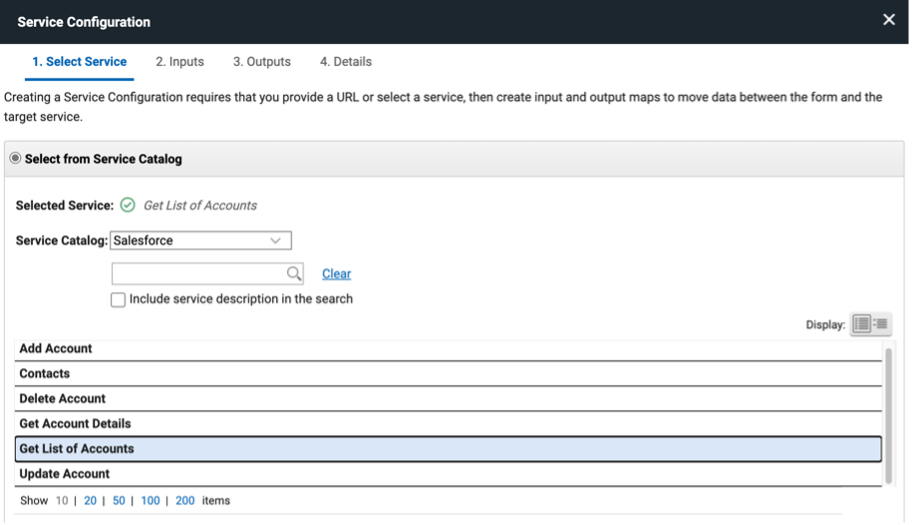Click the green check icon beside selected service
Screen dimensions: 913x525
127,205
